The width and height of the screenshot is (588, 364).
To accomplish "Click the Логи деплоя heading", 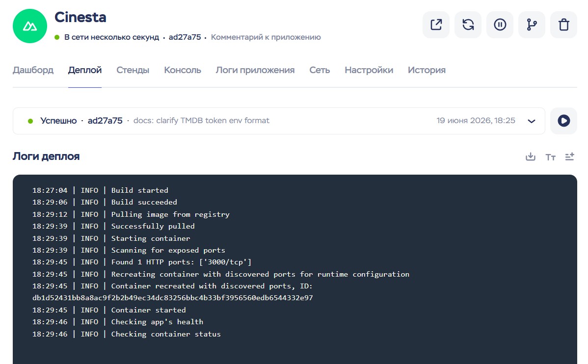I will pos(46,156).
